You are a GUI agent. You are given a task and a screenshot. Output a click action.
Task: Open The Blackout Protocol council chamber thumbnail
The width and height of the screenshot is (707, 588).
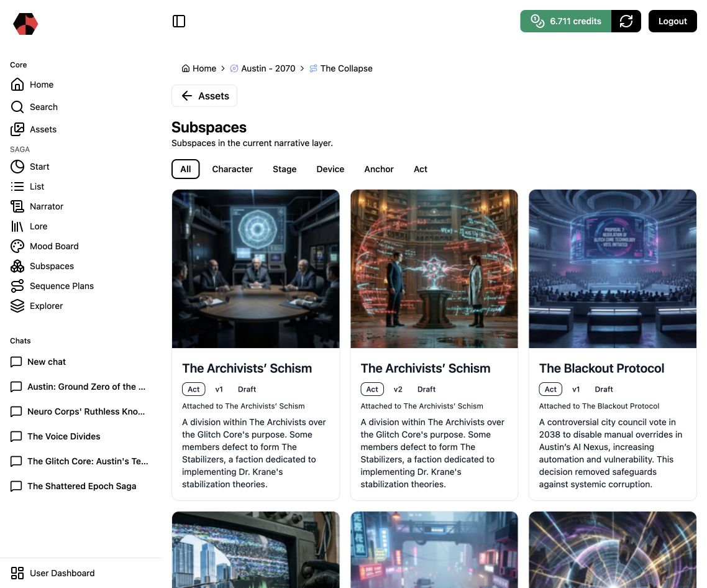pyautogui.click(x=613, y=269)
